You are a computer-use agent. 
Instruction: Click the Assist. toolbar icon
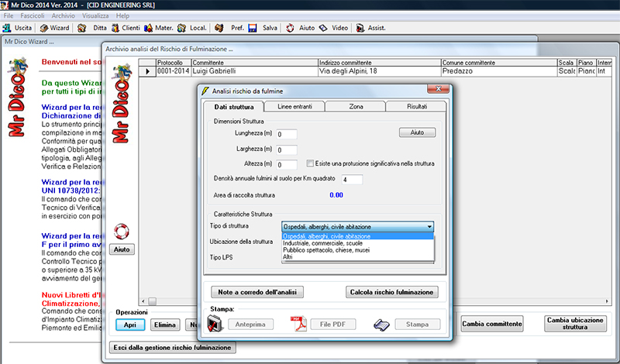coord(360,28)
